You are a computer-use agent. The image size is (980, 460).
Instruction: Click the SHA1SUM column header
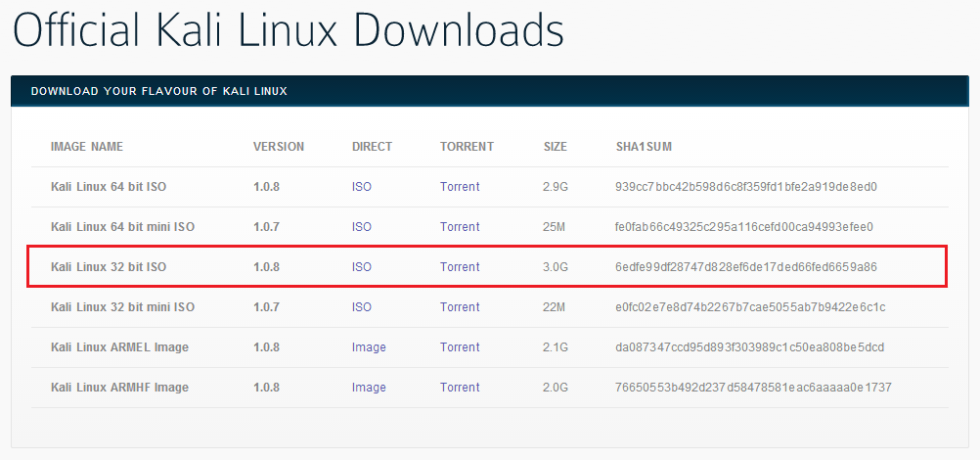(644, 147)
